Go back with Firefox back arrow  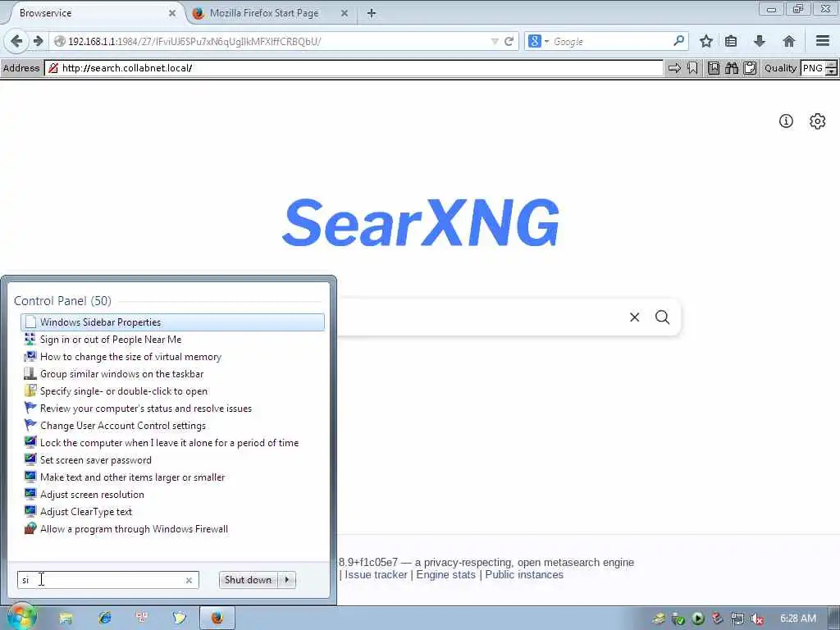click(x=16, y=41)
